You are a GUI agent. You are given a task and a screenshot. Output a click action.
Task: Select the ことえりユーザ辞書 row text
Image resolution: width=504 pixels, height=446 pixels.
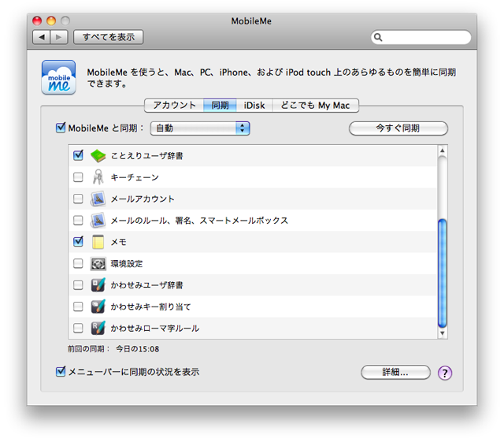[x=147, y=156]
